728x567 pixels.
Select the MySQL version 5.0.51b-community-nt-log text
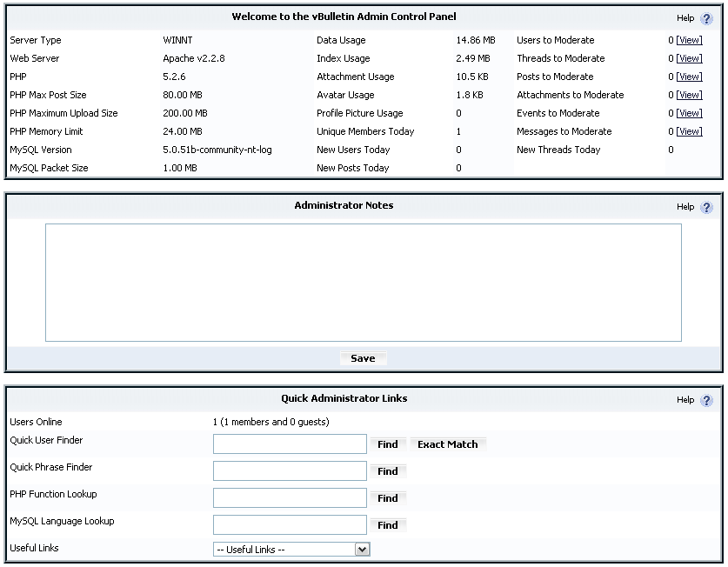click(217, 150)
